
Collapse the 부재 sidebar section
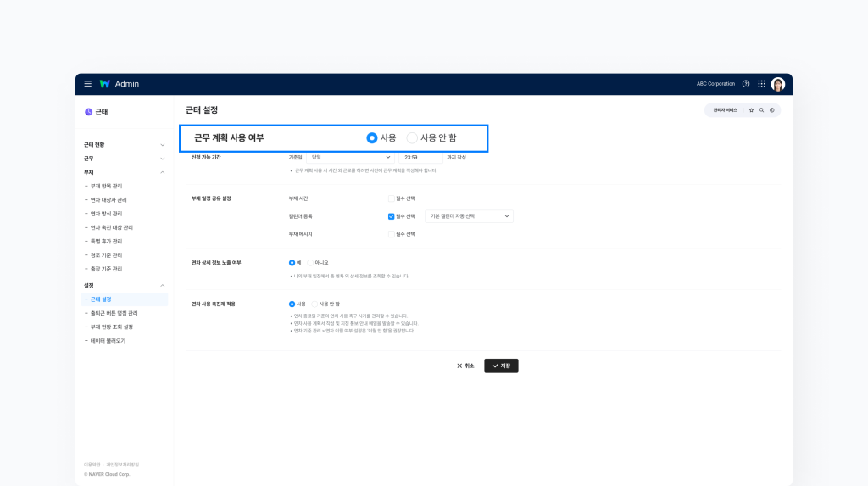pos(162,172)
